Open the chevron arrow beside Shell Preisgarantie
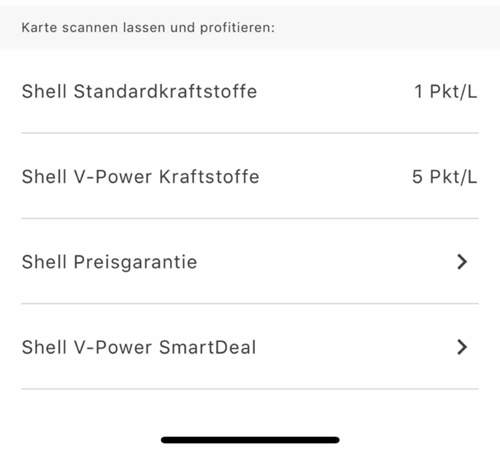The image size is (500, 454). (462, 262)
